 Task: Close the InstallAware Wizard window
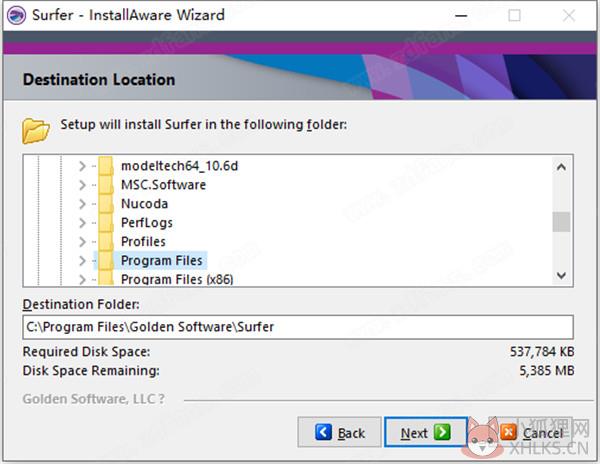(x=569, y=16)
